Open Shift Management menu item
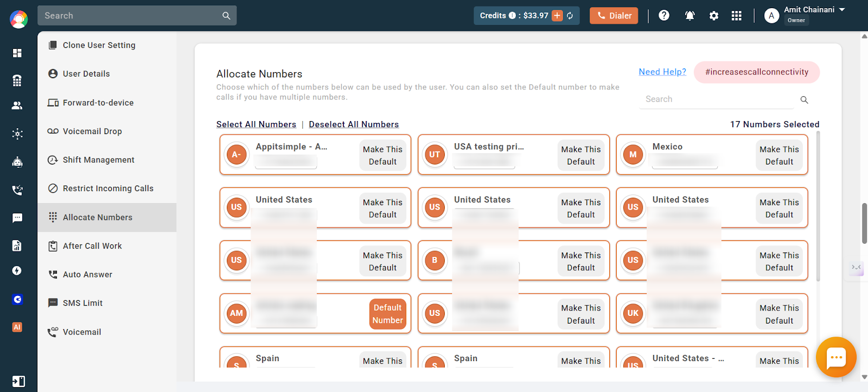868x392 pixels. 107,160
